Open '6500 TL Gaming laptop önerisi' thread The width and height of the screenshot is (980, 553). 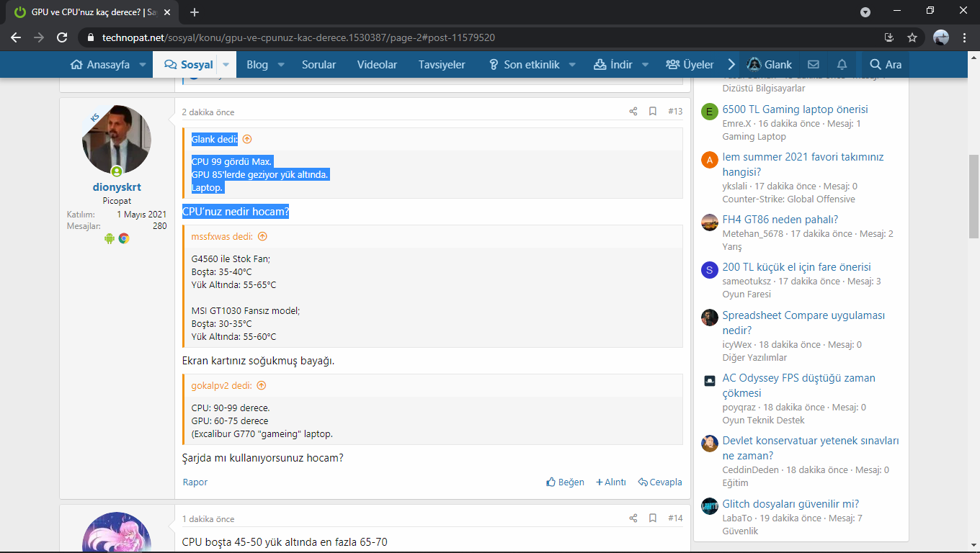tap(796, 109)
